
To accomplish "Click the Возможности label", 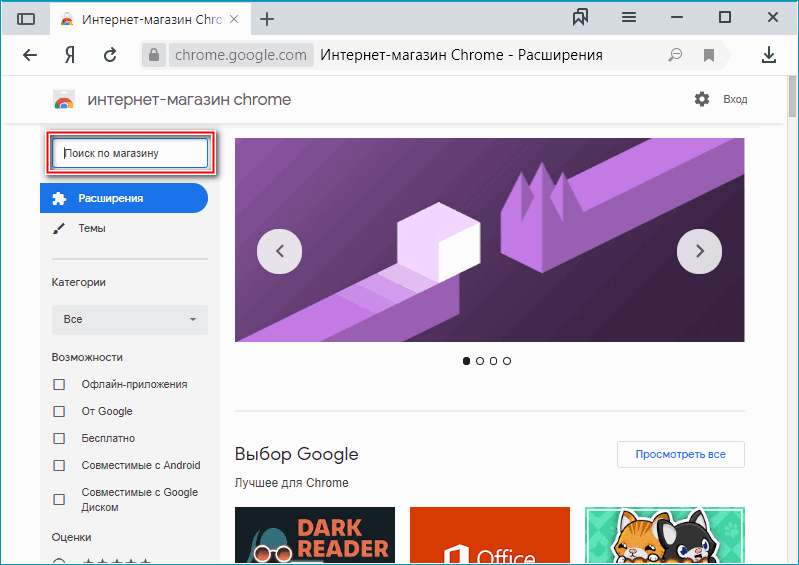I will pos(87,357).
